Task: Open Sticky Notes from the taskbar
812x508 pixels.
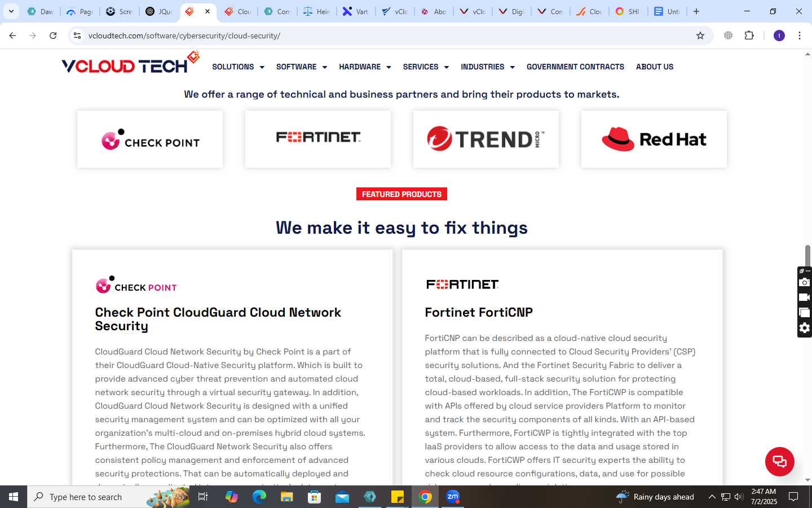Action: 398,497
